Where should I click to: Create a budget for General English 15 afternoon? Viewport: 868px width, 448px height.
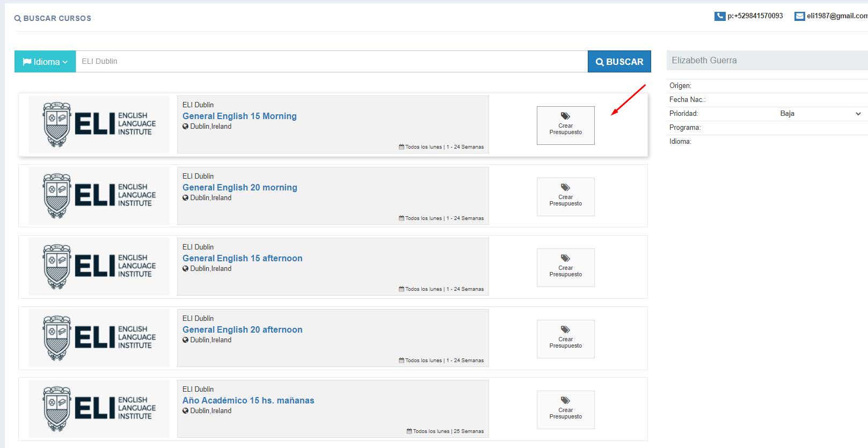pyautogui.click(x=565, y=267)
